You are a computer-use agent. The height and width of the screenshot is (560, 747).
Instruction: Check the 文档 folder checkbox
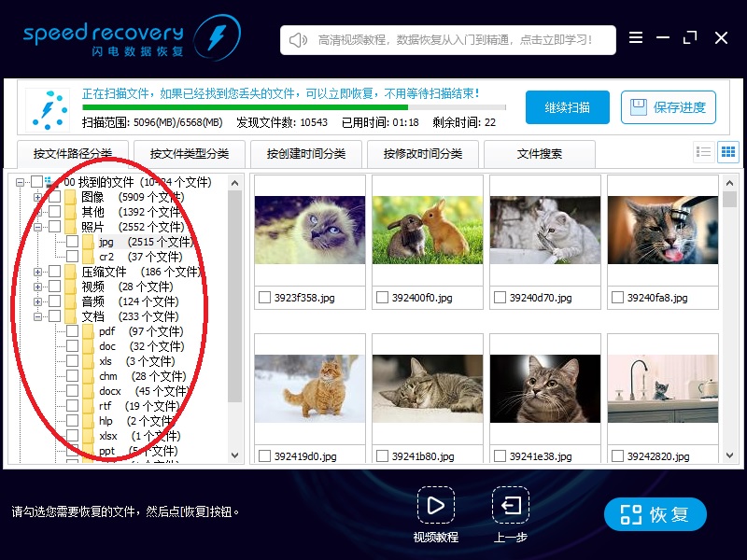coord(56,315)
